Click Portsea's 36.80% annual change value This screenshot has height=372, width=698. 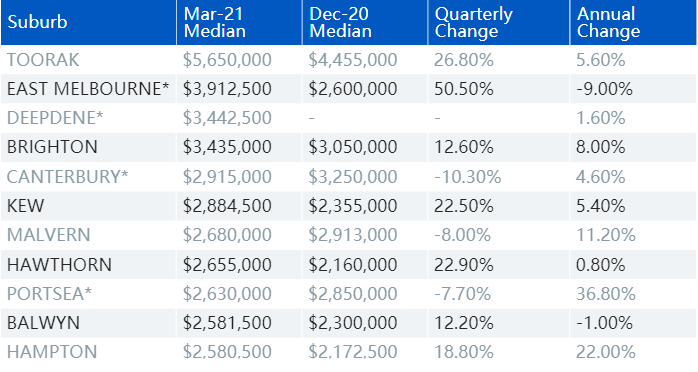606,294
